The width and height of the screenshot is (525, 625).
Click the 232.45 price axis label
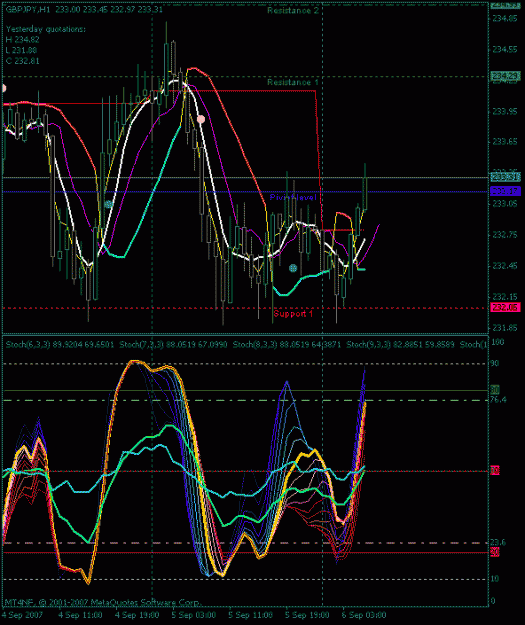point(505,266)
